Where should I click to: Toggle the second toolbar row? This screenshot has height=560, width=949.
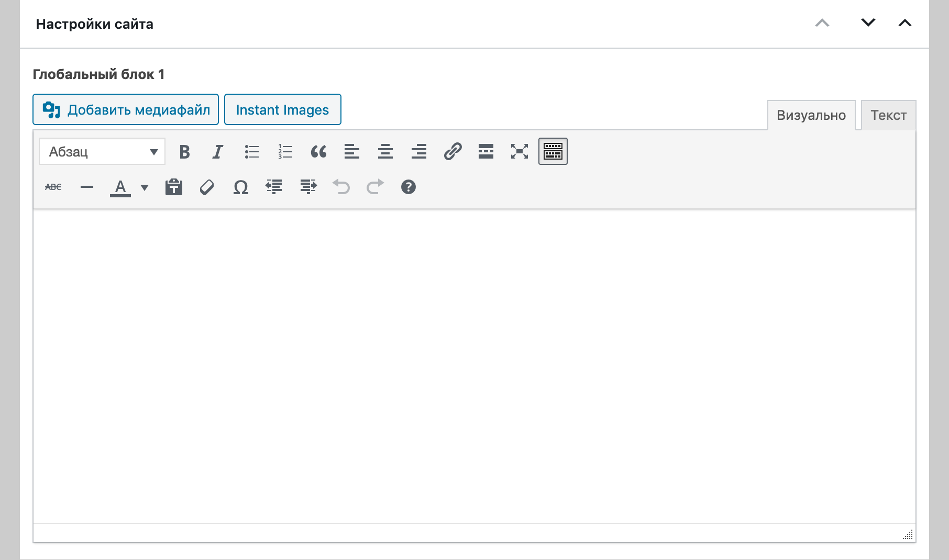point(553,152)
